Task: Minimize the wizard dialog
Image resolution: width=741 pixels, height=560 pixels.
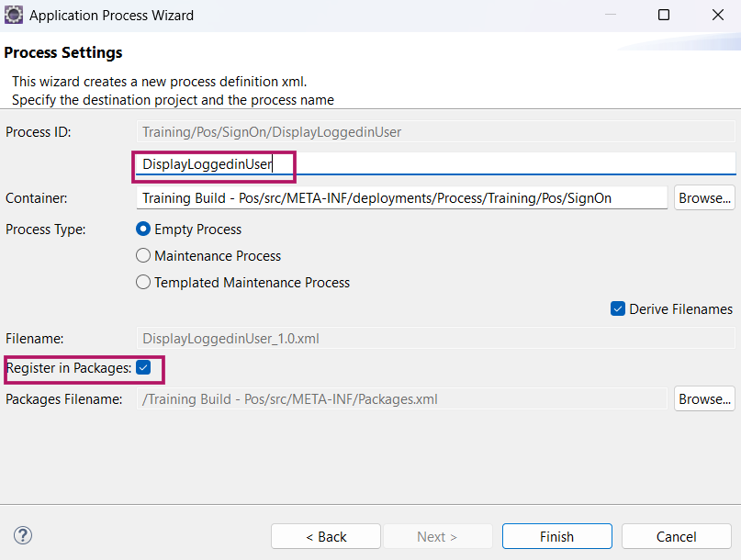Action: 611,15
